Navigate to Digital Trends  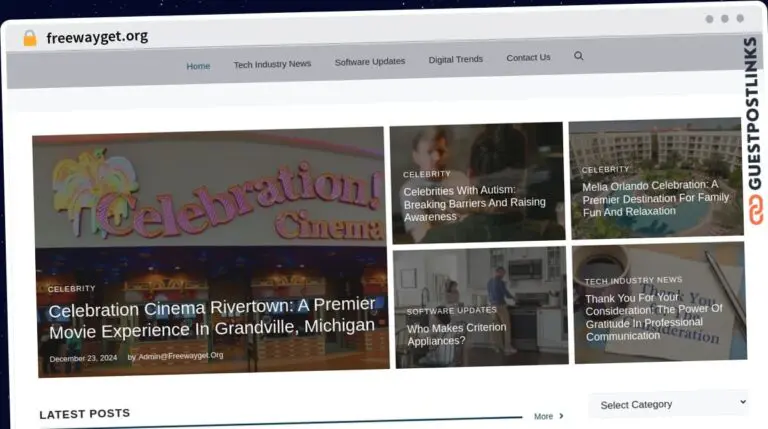point(456,59)
